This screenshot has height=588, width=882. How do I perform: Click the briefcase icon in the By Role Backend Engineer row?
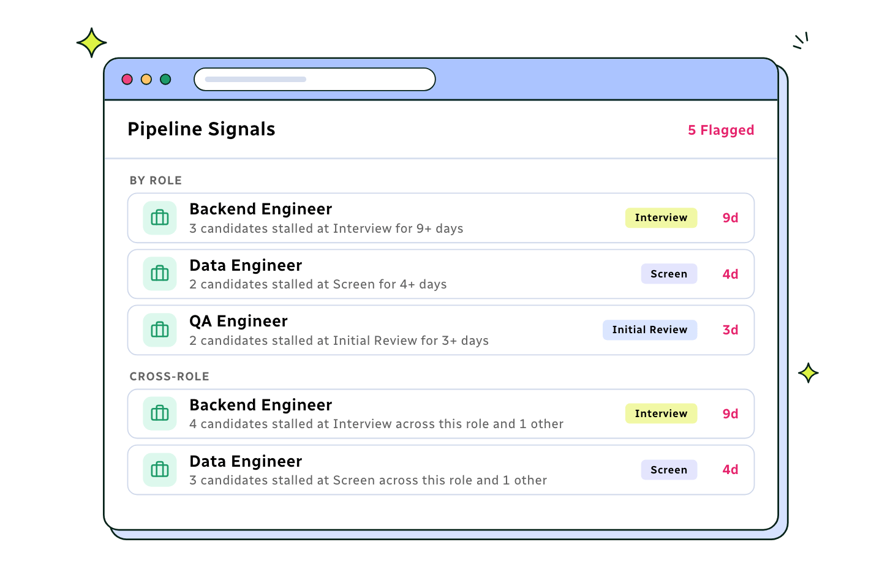point(160,218)
